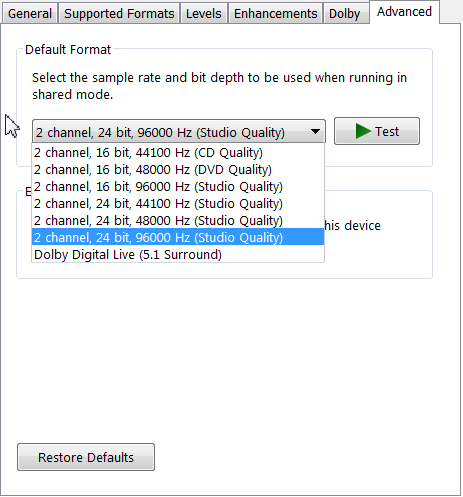Click the green play icon on Test
Viewport: 463px width, 497px height.
[363, 131]
